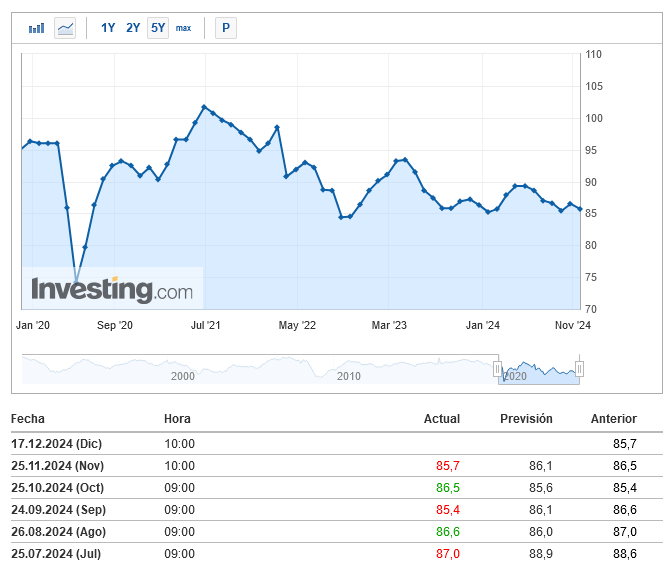Click red actual value 85,7 for Nov
Screen dimensions: 670x570
pyautogui.click(x=448, y=466)
